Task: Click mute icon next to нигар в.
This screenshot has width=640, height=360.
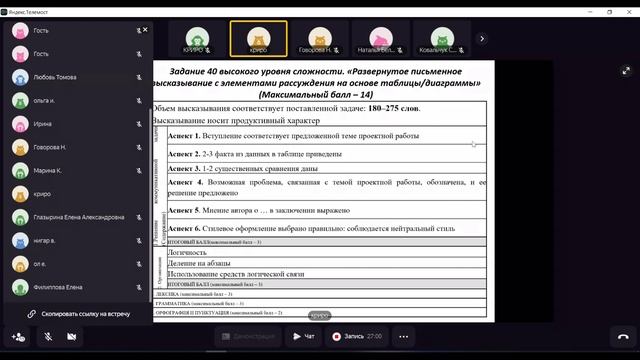Action: (139, 241)
